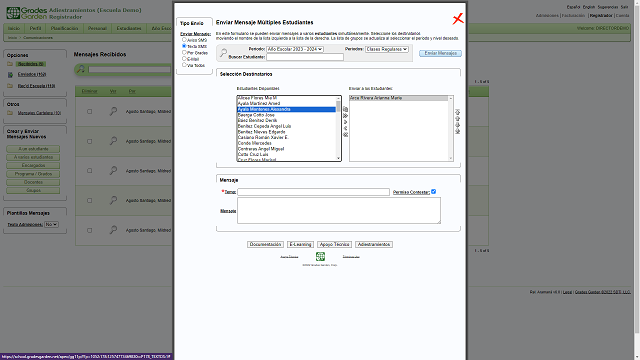
Task: Click the Grupos button in sidebar
Action: (x=33, y=191)
